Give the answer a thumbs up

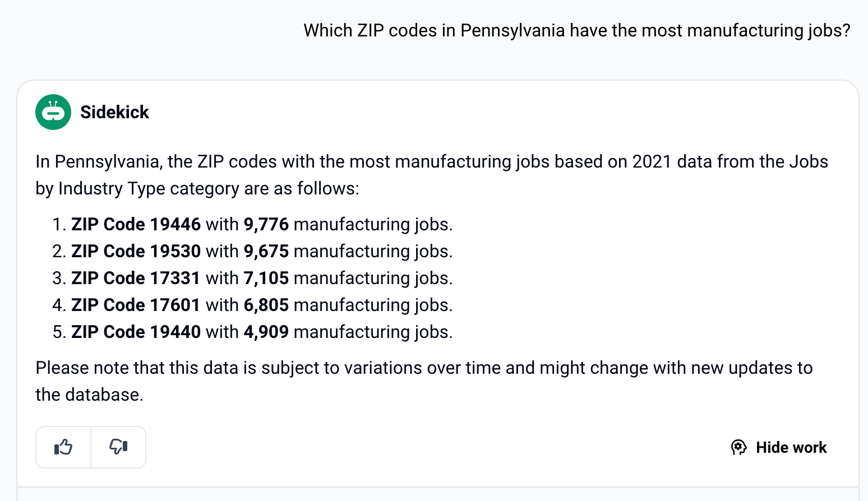(63, 447)
